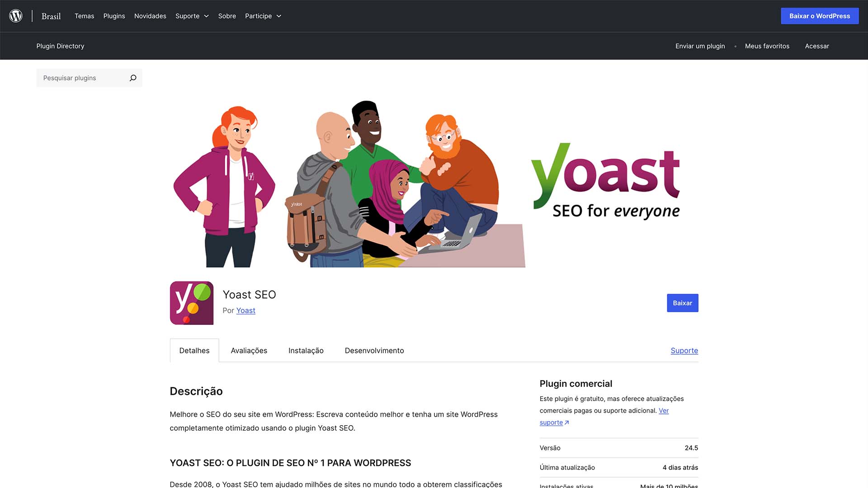
Task: Open the Participe menu item
Action: [258, 16]
